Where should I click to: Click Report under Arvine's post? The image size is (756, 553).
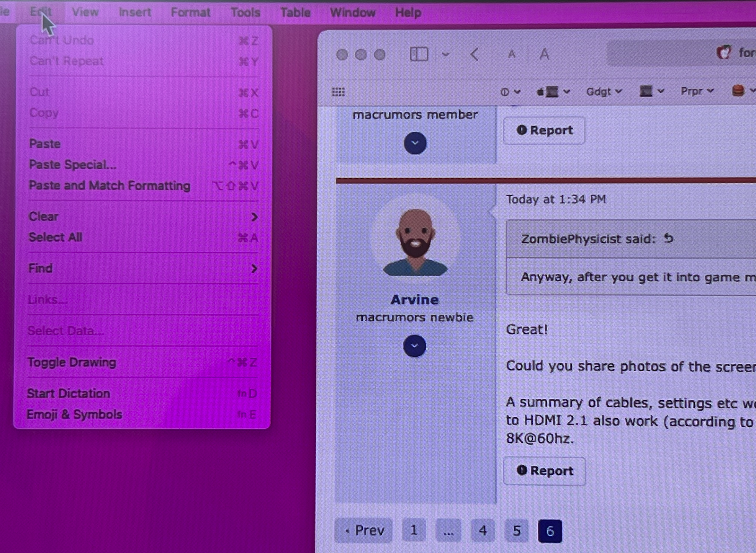tap(544, 471)
